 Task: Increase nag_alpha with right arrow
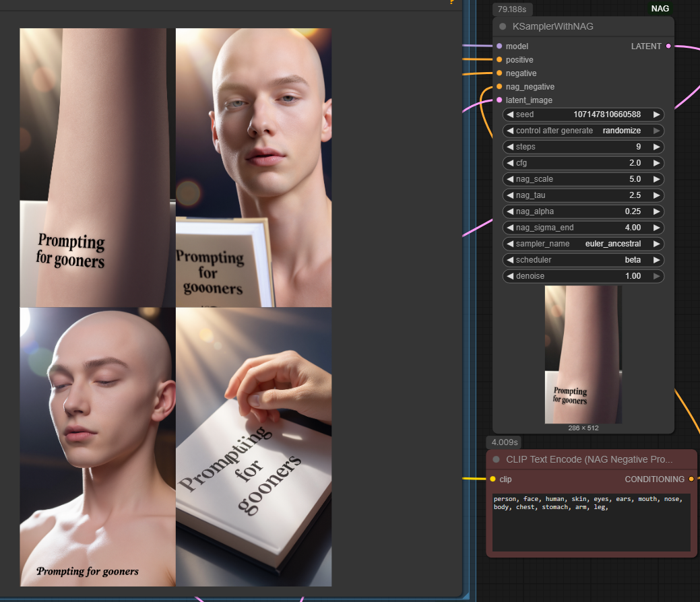[x=657, y=211]
